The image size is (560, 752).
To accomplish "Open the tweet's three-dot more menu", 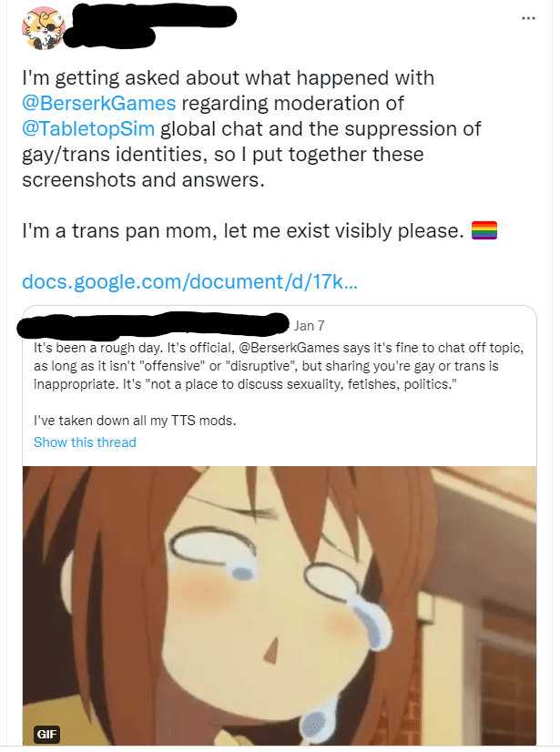I will pos(528,18).
